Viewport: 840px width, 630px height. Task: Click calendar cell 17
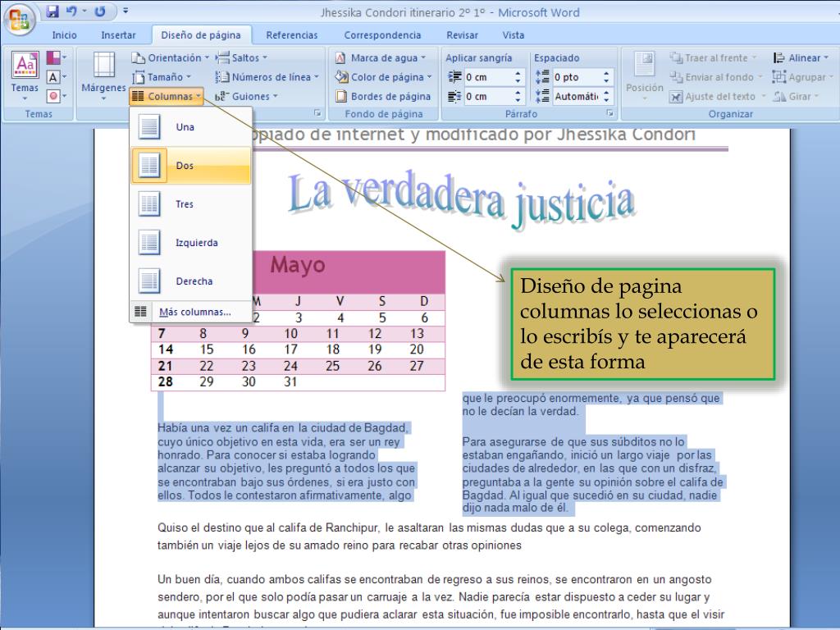[291, 349]
